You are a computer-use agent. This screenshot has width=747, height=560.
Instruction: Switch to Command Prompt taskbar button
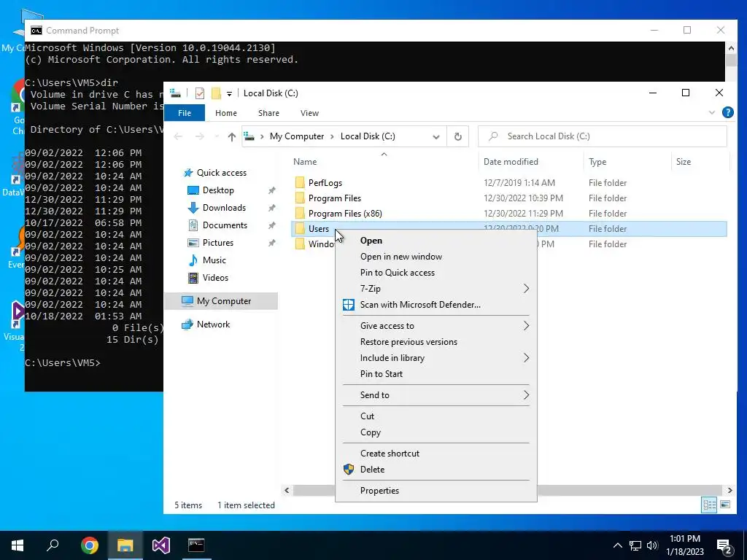196,545
